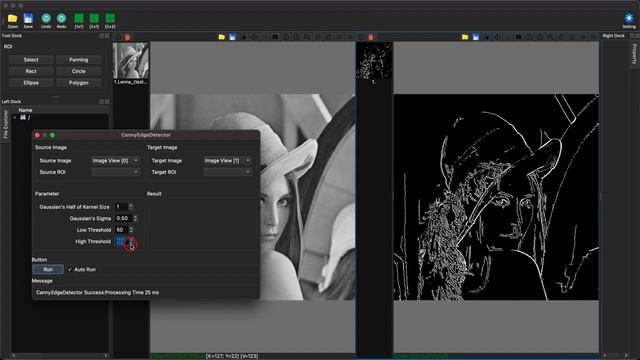Viewport: 640px width, 360px height.
Task: Float the Left Dock panel
Action: pyautogui.click(x=102, y=102)
